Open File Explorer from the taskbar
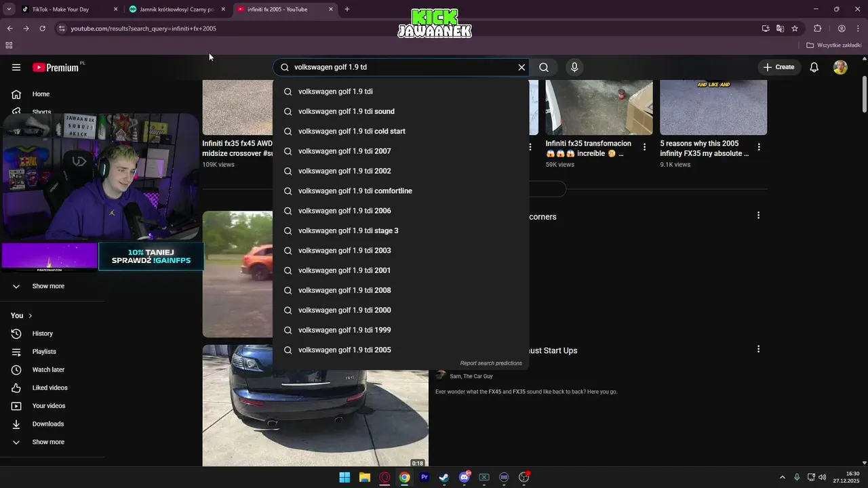The width and height of the screenshot is (868, 488). pos(365,477)
